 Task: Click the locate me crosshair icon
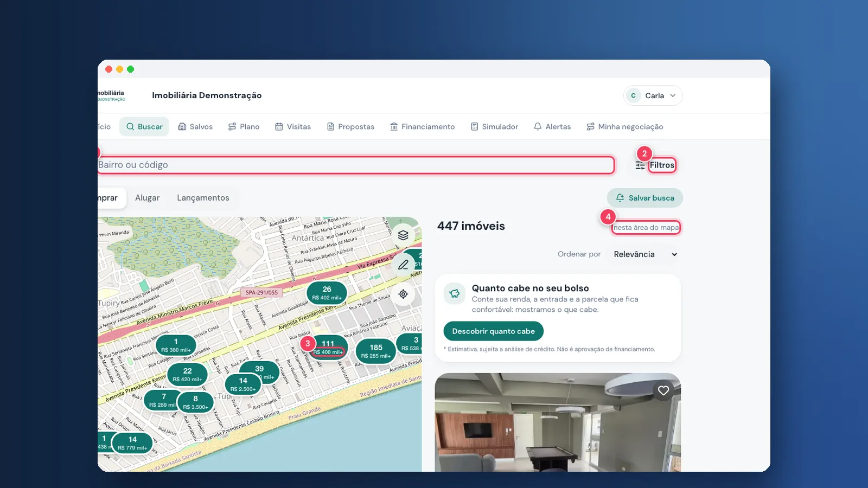click(403, 294)
